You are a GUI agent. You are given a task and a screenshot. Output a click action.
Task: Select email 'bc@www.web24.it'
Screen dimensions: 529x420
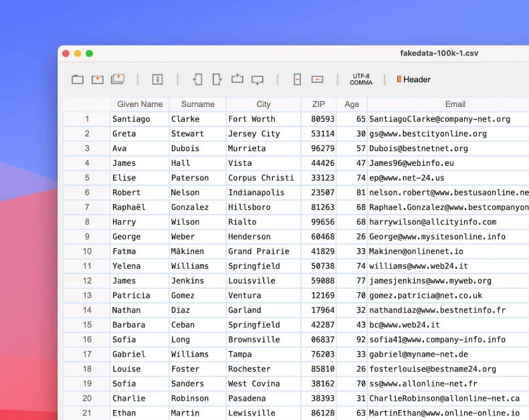point(448,324)
